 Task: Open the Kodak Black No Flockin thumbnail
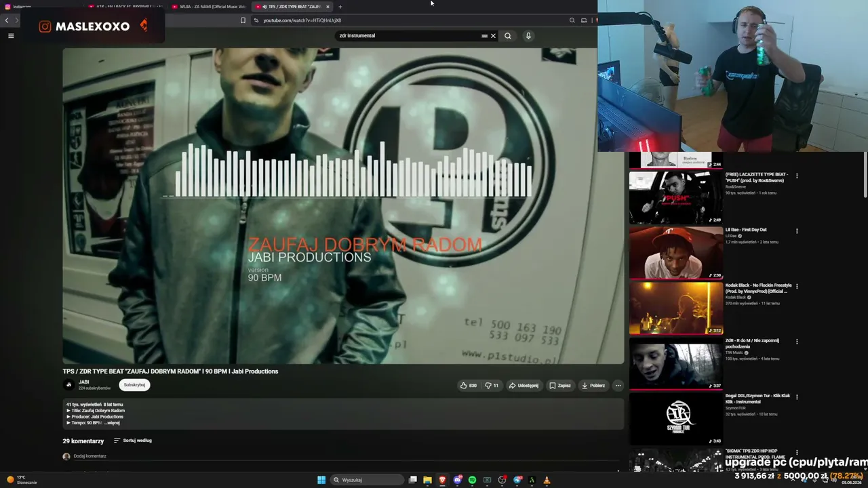point(676,308)
